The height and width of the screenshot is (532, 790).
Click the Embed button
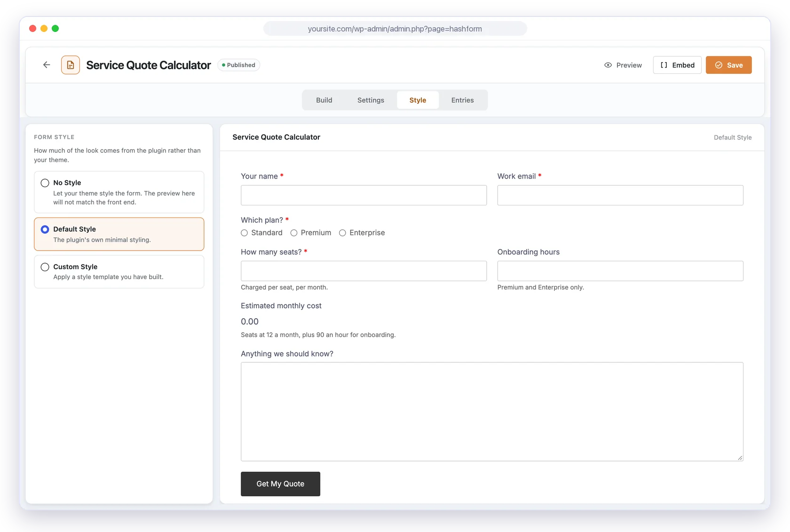tap(677, 65)
